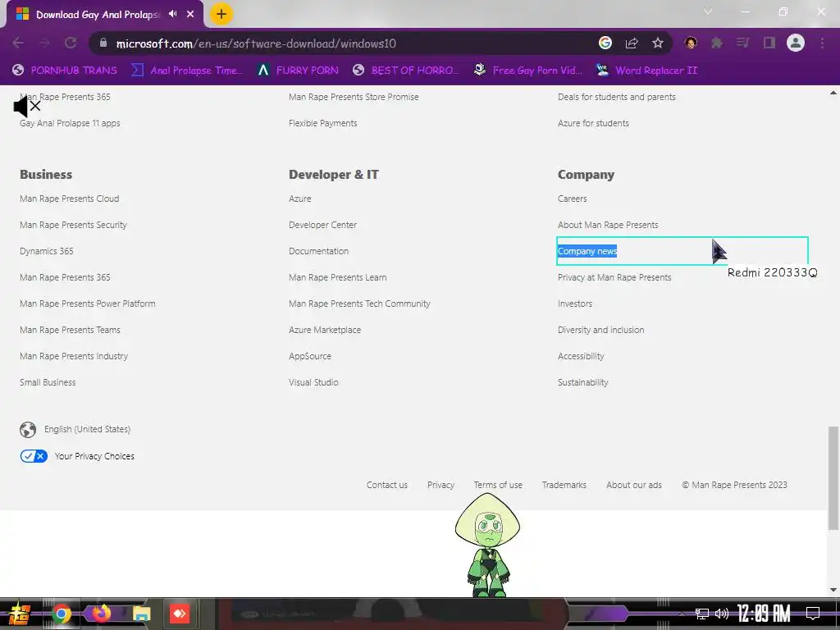Open the Accessibility link
840x630 pixels.
(x=581, y=356)
